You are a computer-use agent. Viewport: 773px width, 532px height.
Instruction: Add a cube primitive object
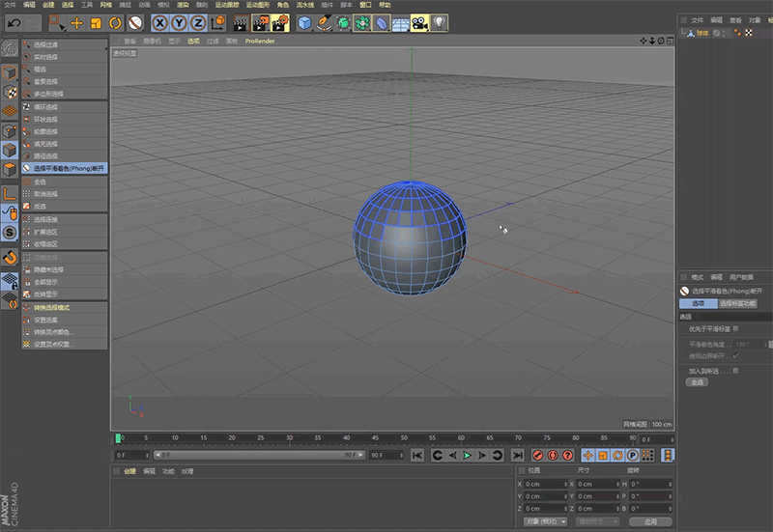pos(304,23)
